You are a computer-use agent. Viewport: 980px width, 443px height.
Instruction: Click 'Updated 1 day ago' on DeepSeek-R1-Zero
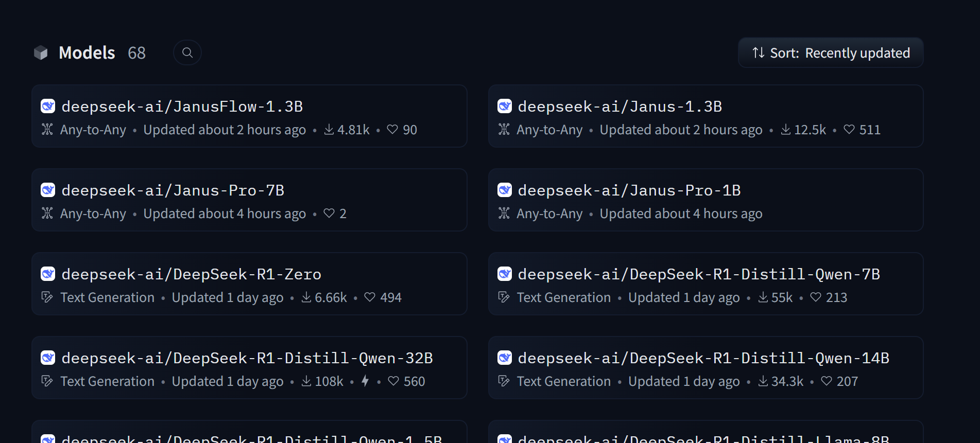pyautogui.click(x=228, y=297)
